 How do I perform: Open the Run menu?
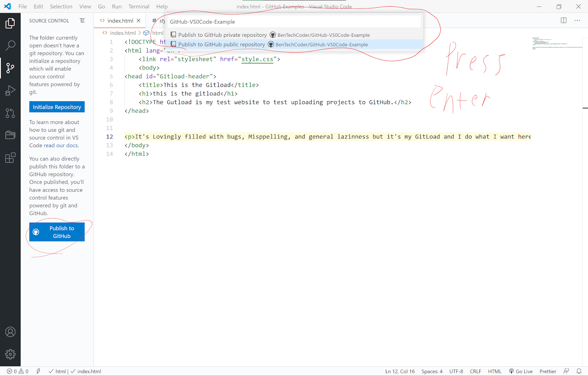pos(116,6)
